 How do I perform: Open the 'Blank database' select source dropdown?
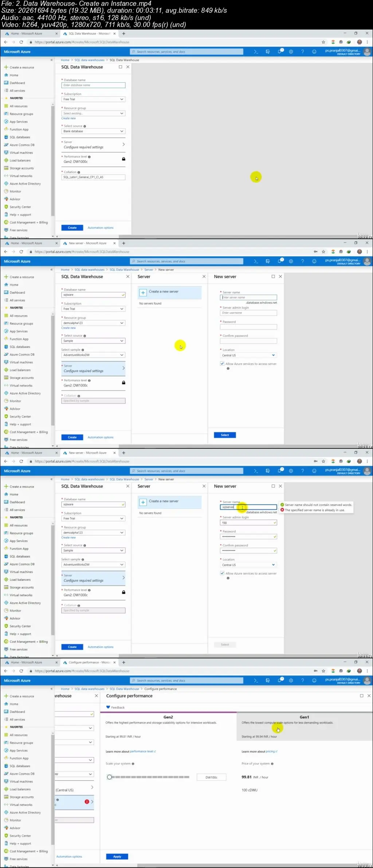pyautogui.click(x=93, y=131)
